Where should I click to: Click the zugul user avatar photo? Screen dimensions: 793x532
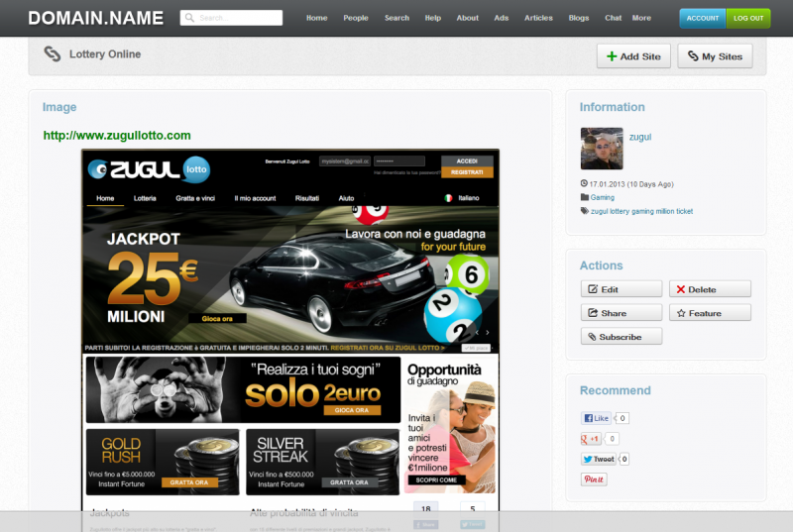click(602, 148)
